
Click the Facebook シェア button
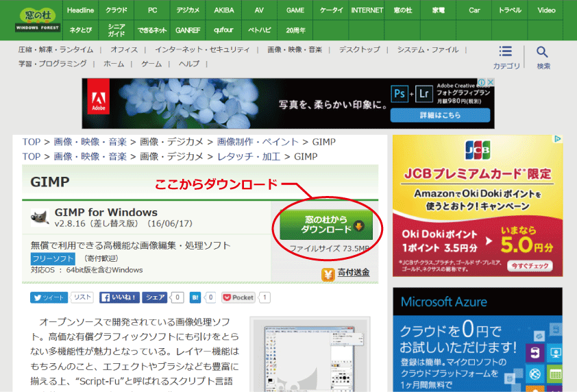(x=155, y=297)
